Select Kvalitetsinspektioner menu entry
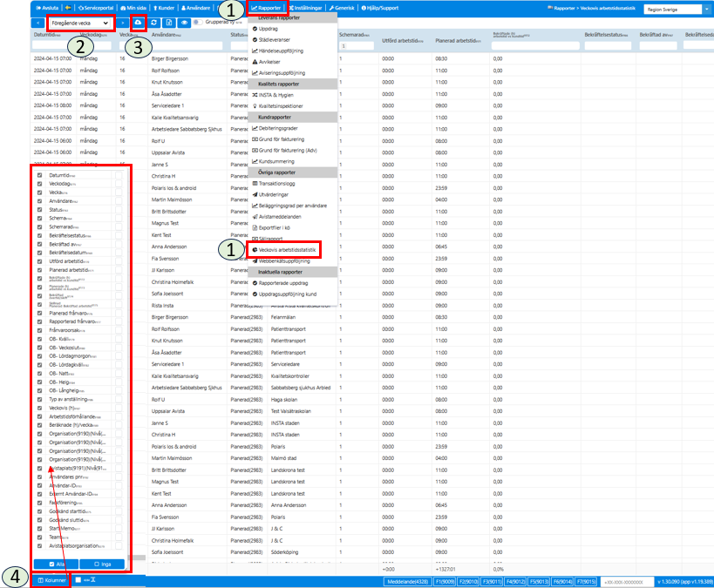Image resolution: width=714 pixels, height=588 pixels. tap(278, 106)
